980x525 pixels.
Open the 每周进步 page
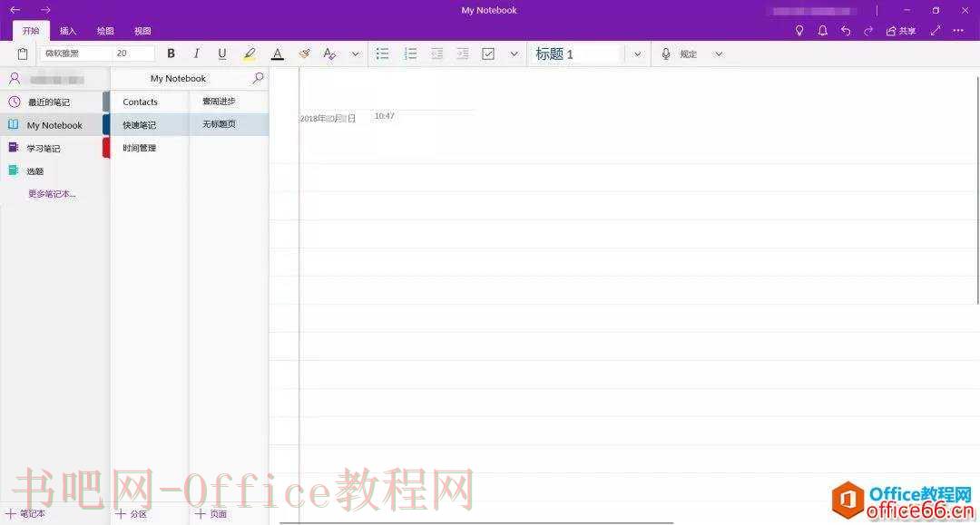pyautogui.click(x=230, y=102)
